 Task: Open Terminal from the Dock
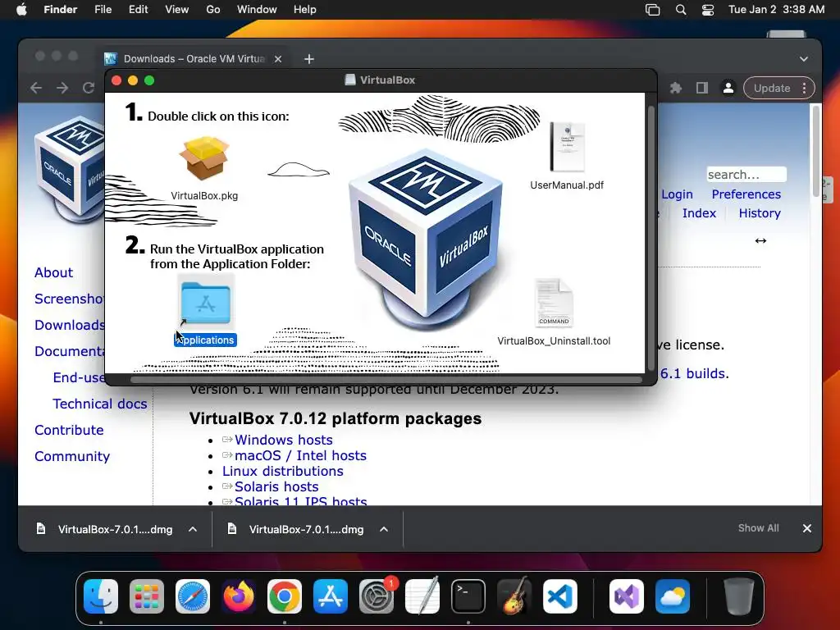click(468, 596)
